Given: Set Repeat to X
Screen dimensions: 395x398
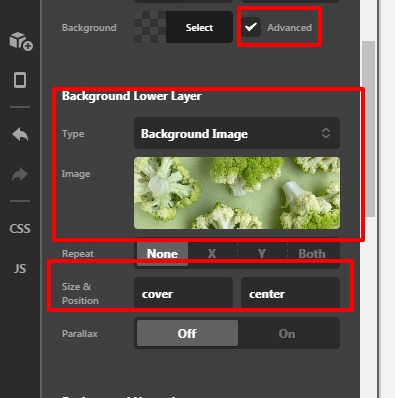Looking at the screenshot, I should pyautogui.click(x=212, y=254).
